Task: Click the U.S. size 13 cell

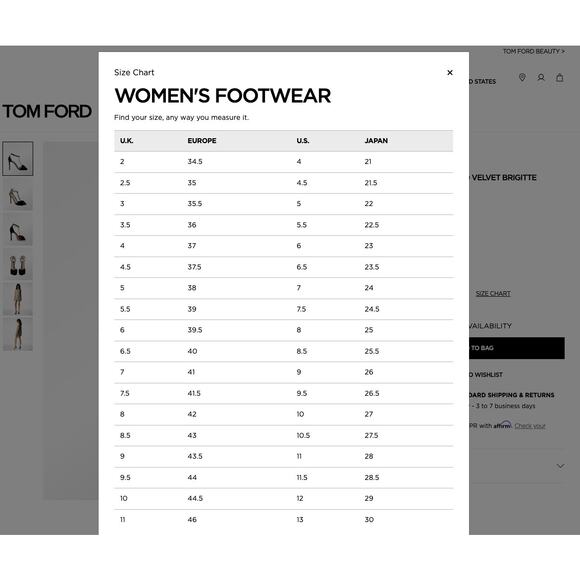Action: click(x=300, y=520)
